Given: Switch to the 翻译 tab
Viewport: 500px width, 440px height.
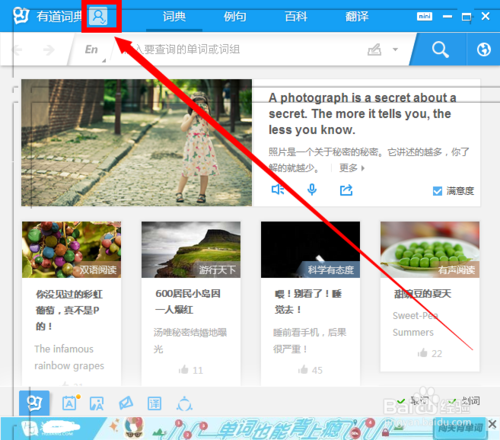Looking at the screenshot, I should pyautogui.click(x=357, y=16).
